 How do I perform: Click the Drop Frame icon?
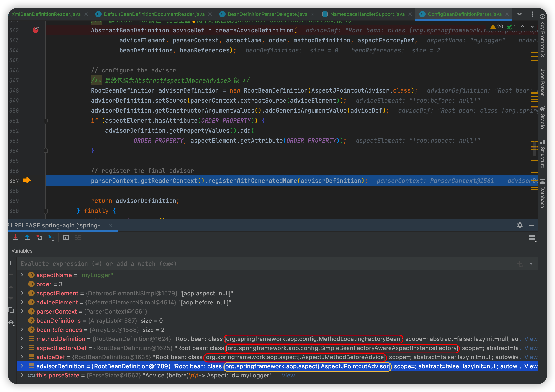pos(39,237)
